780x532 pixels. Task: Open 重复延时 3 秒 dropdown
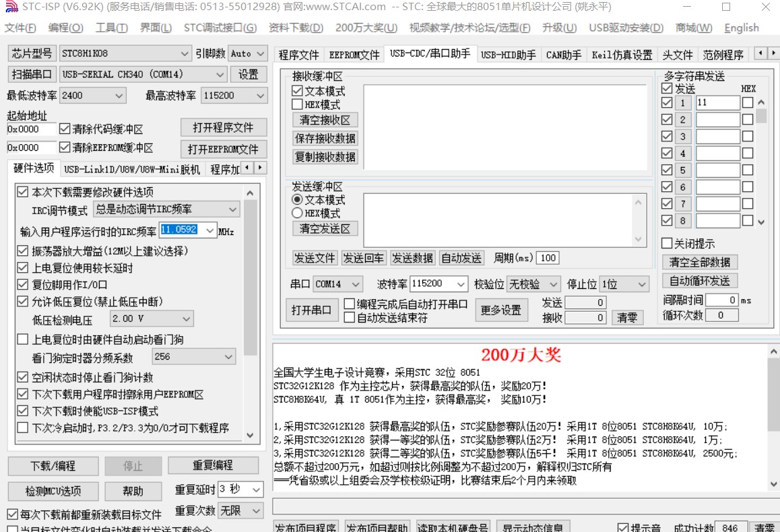click(240, 490)
